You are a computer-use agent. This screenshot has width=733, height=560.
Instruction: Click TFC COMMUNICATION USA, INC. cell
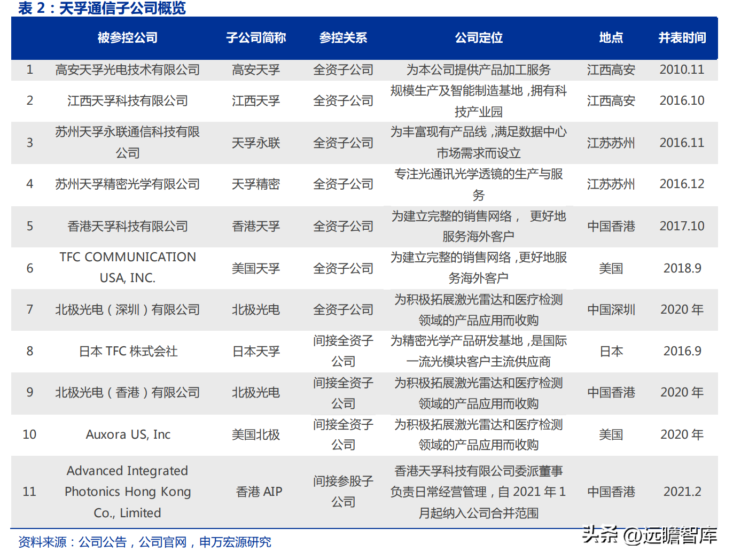(128, 268)
